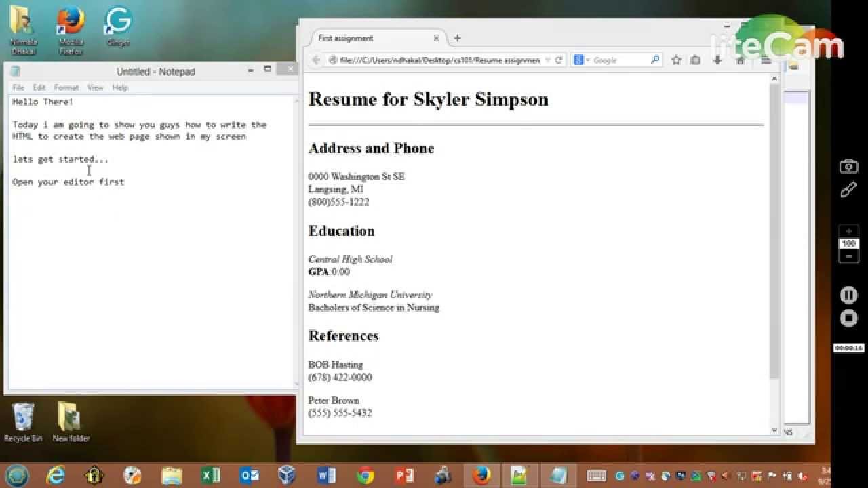Close the First assignment tab

point(436,39)
